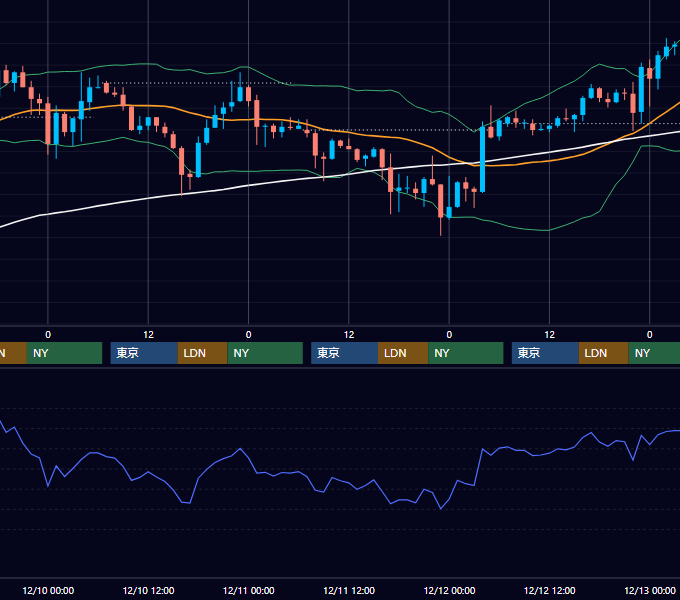Click the 12/12 12:00 date label
This screenshot has width=680, height=600.
coord(549,590)
